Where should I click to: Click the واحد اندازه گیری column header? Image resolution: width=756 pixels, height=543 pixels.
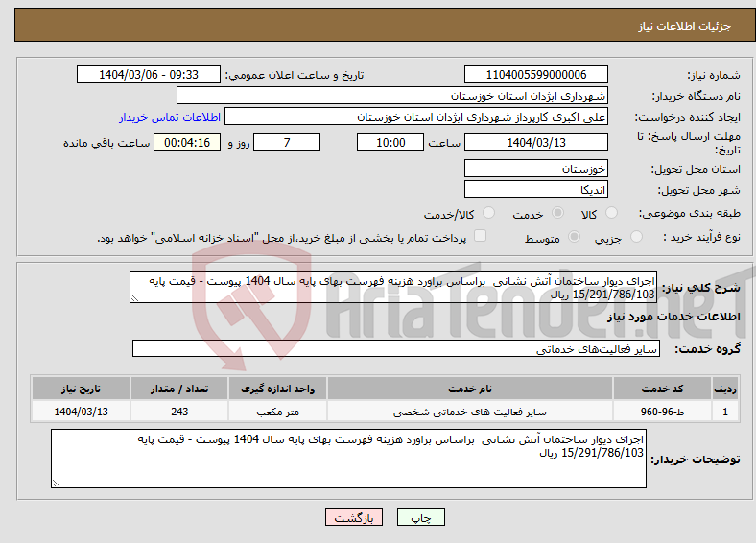point(277,389)
